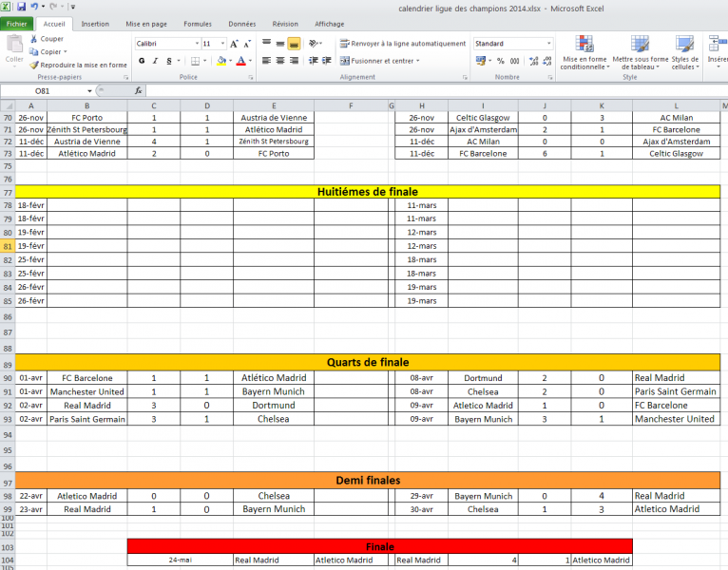Toggle underline (S) formatting

[x=169, y=61]
